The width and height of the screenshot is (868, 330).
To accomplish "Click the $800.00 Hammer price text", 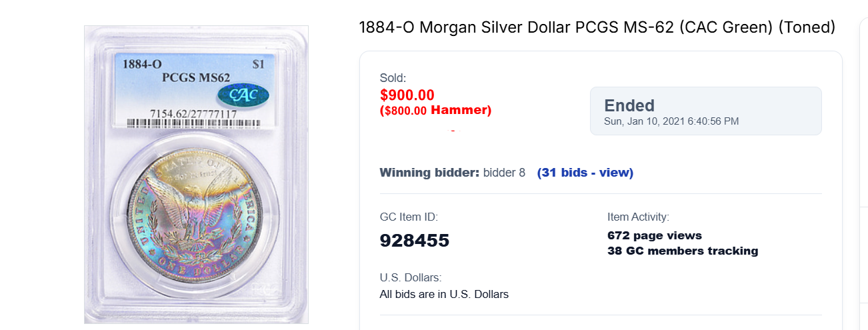I will click(x=435, y=111).
